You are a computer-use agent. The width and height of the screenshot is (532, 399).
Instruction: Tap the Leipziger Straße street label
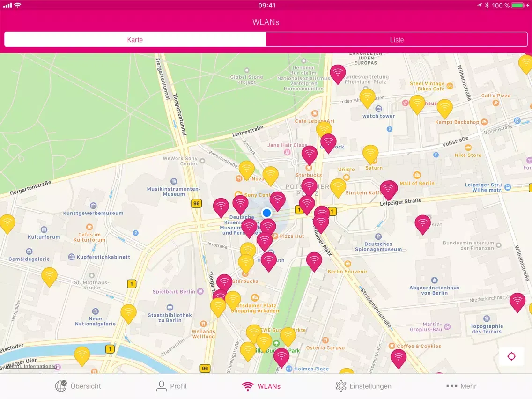tap(401, 202)
